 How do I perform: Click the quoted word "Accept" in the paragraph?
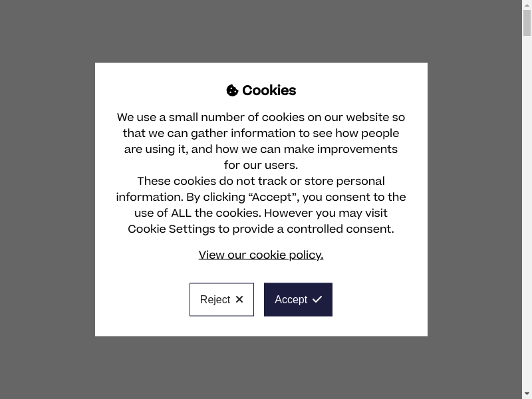[x=273, y=198]
